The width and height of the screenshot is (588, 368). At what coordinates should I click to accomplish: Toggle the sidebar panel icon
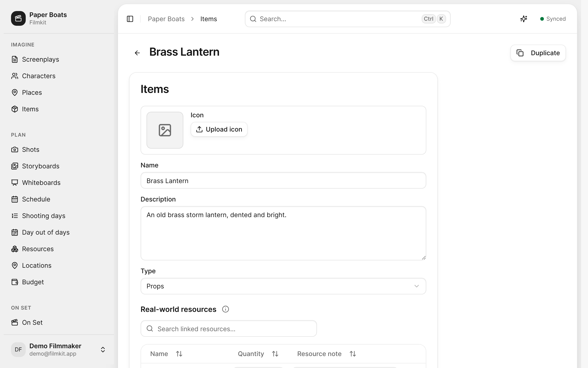click(130, 19)
